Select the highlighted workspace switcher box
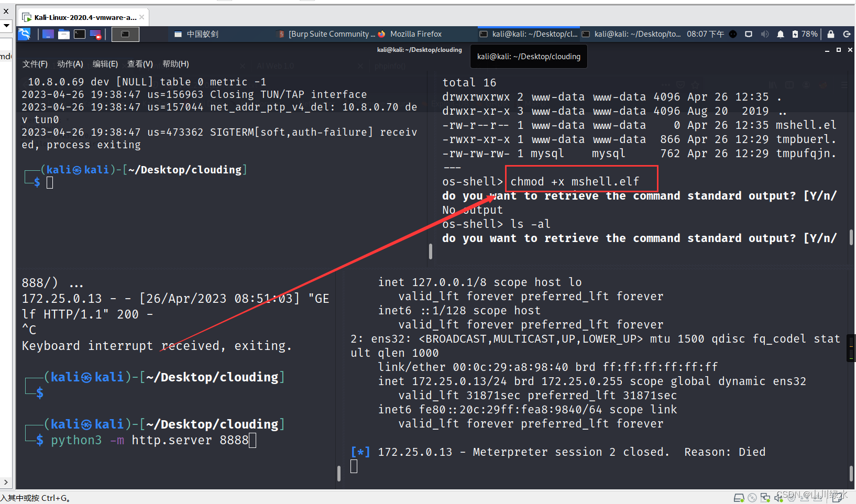 click(125, 34)
